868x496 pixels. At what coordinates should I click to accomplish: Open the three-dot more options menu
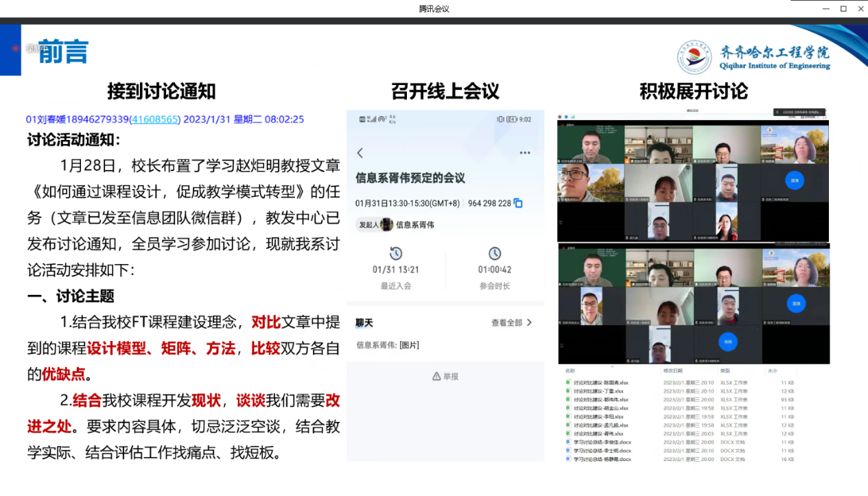[x=525, y=153]
